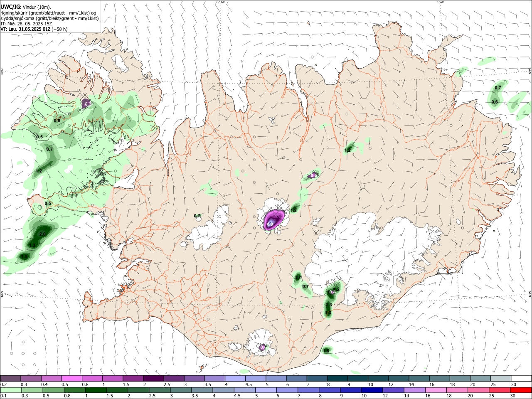Click the bright pink 0.5 snow legend swatch

[x=71, y=378]
